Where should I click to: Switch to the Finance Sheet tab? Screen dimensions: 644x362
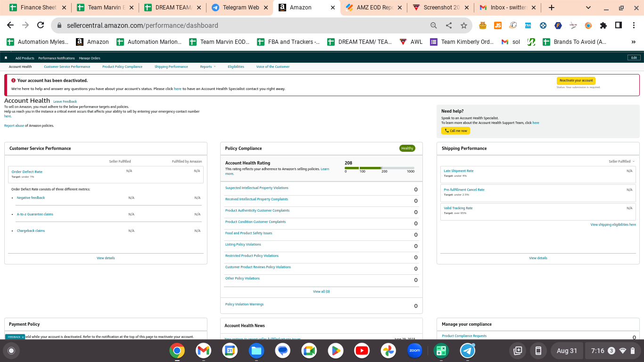point(38,8)
